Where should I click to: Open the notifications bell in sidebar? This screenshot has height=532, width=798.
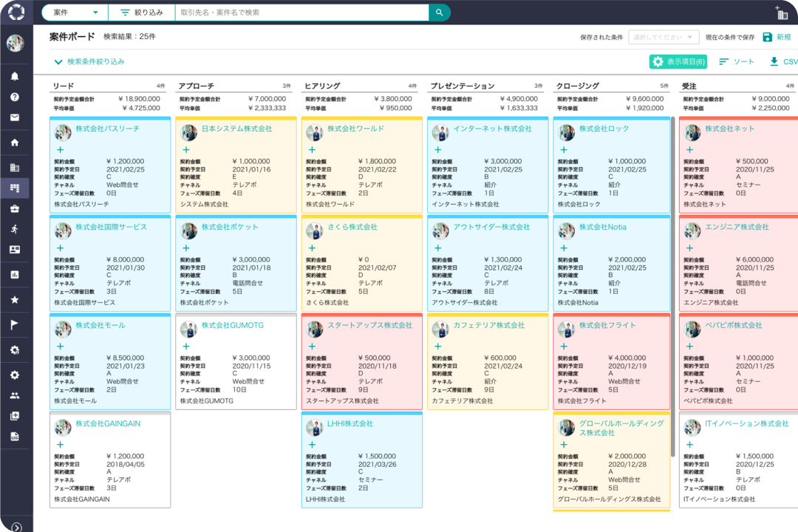tap(15, 76)
